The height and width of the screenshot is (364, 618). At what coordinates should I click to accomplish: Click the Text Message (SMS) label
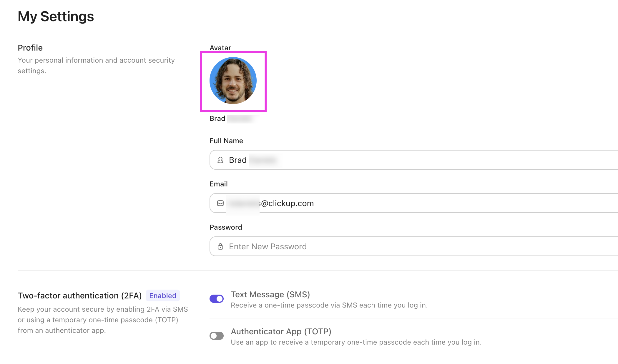(270, 294)
